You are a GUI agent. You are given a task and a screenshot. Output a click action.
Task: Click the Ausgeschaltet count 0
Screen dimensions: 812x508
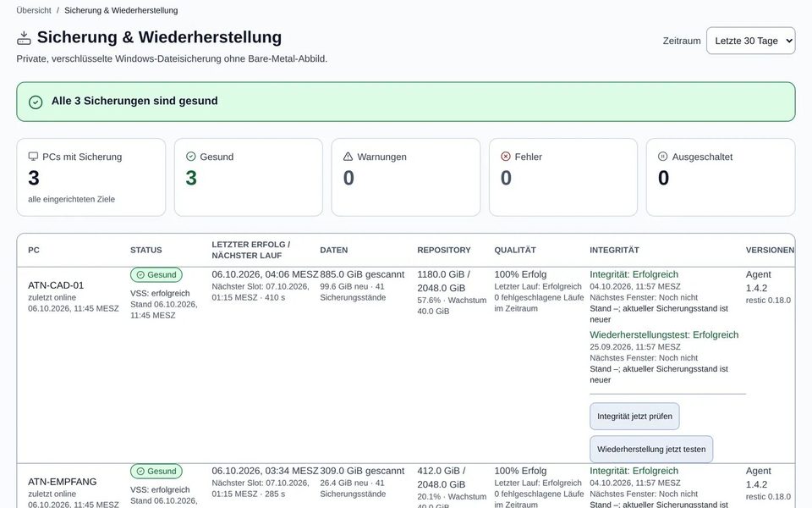click(x=663, y=178)
